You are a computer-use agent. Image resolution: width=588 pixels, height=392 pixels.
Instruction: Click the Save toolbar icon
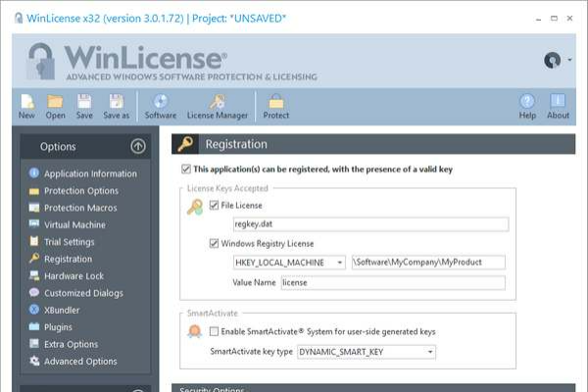point(84,102)
